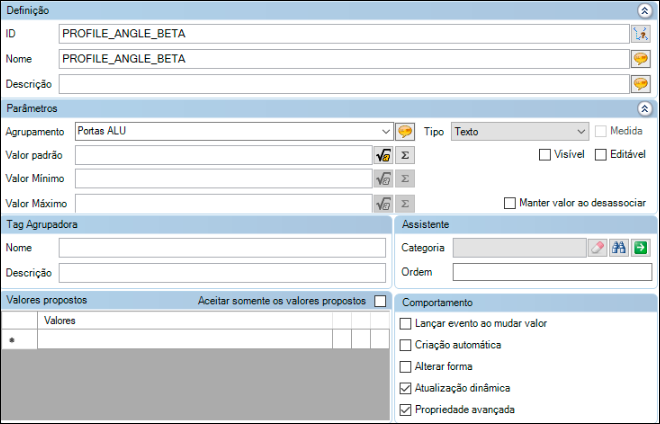Open the Agrupamento dropdown
This screenshot has width=660, height=424.
pyautogui.click(x=386, y=132)
